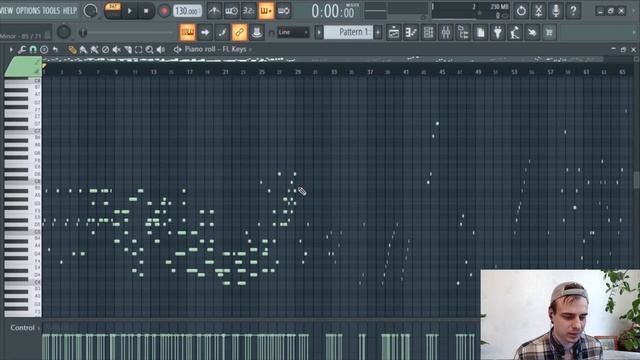
Task: Open the scissors audio editor icon
Action: (538, 11)
